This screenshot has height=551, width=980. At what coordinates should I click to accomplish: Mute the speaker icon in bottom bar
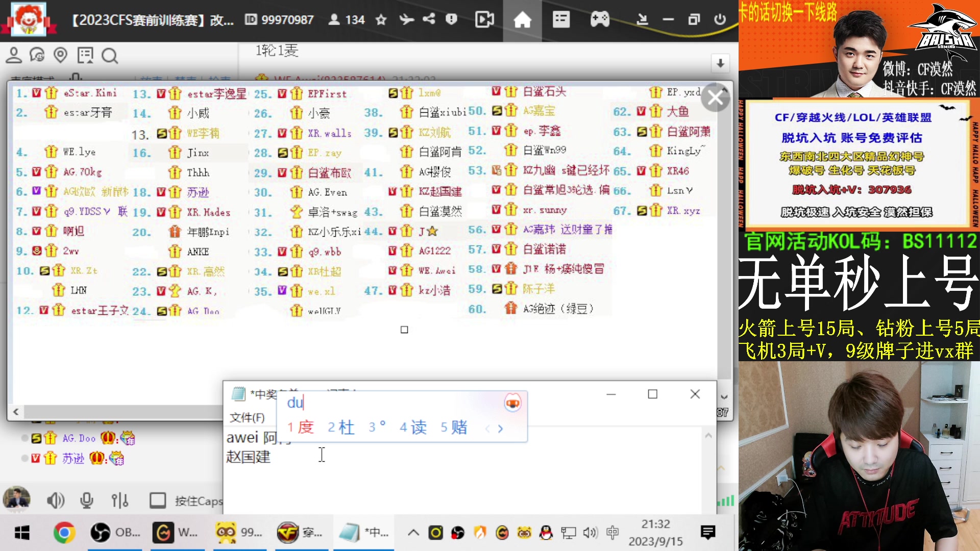(x=55, y=500)
